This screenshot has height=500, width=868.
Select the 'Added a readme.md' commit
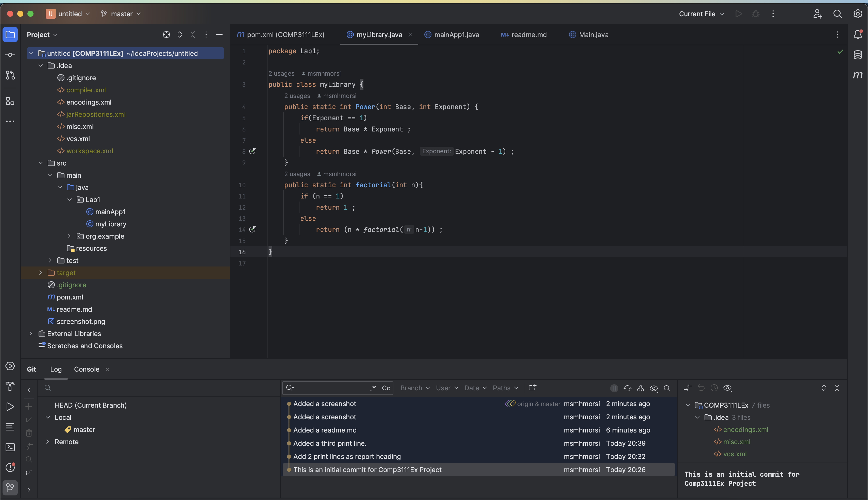(325, 430)
